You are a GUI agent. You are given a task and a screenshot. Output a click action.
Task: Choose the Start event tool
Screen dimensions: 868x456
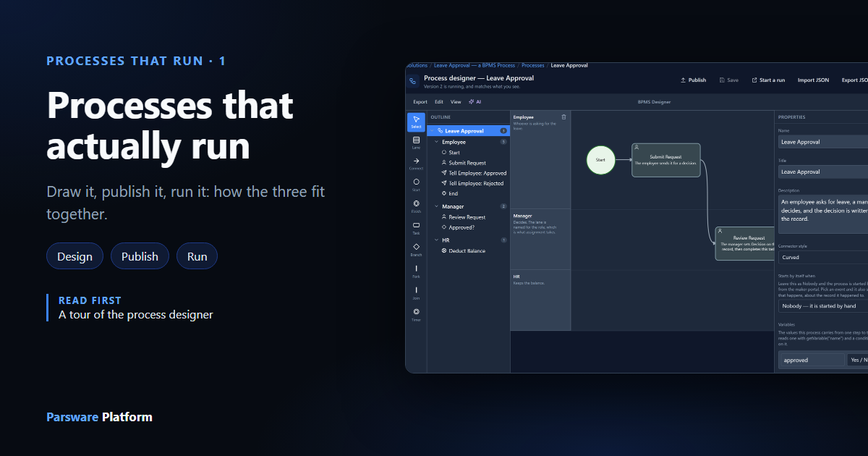[x=416, y=185]
